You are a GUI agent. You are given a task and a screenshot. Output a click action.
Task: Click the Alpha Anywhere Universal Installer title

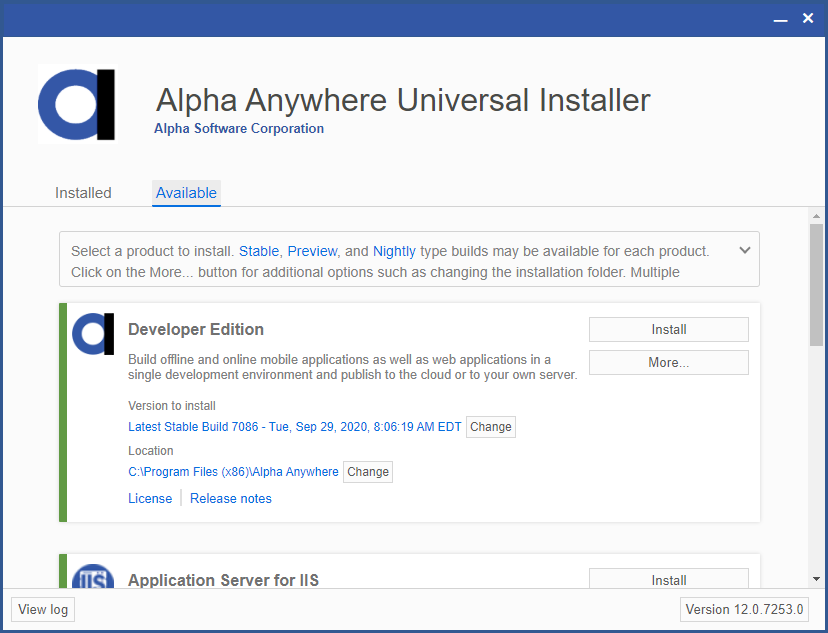coord(403,100)
